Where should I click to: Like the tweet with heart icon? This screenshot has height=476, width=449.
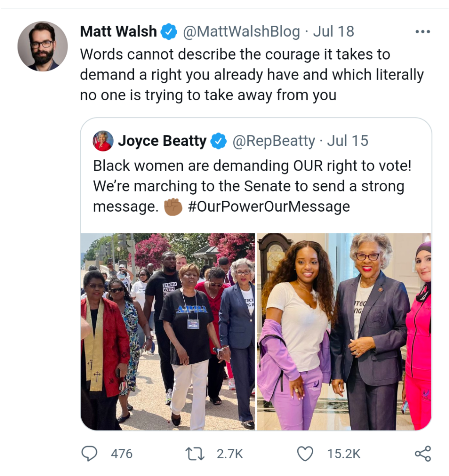[x=305, y=453]
